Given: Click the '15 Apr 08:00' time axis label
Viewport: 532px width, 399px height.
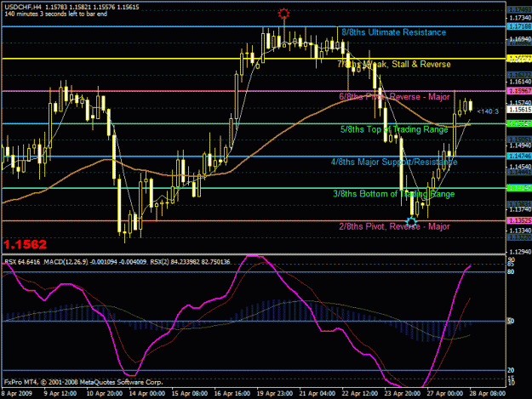Looking at the screenshot, I should 189,394.
